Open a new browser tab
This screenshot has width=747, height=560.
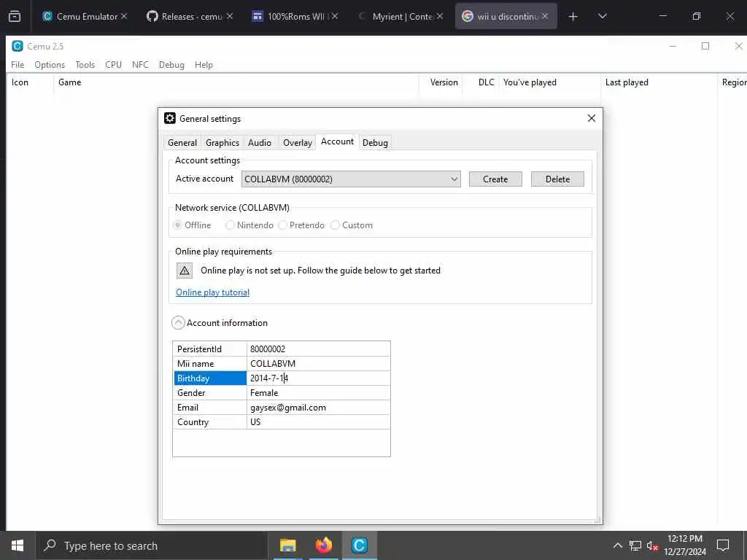coord(573,17)
